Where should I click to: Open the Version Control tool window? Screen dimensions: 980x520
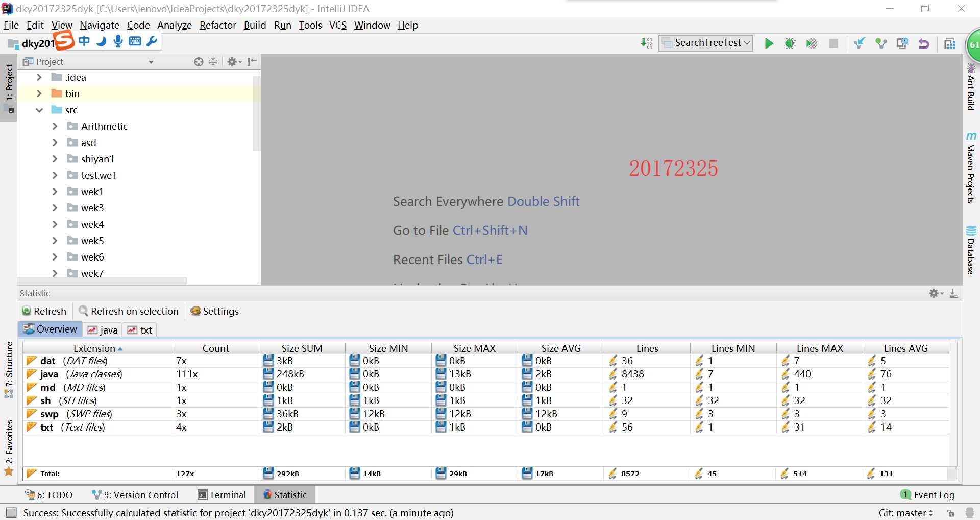tap(135, 494)
